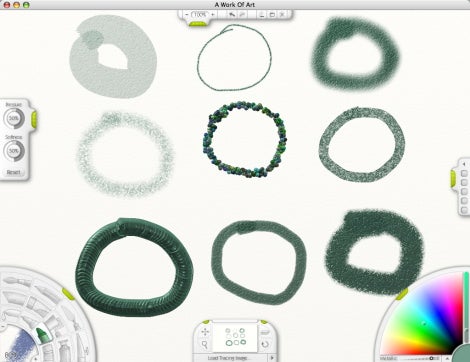This screenshot has width=470, height=362.
Task: Click the zoom in plus button
Action: [213, 14]
